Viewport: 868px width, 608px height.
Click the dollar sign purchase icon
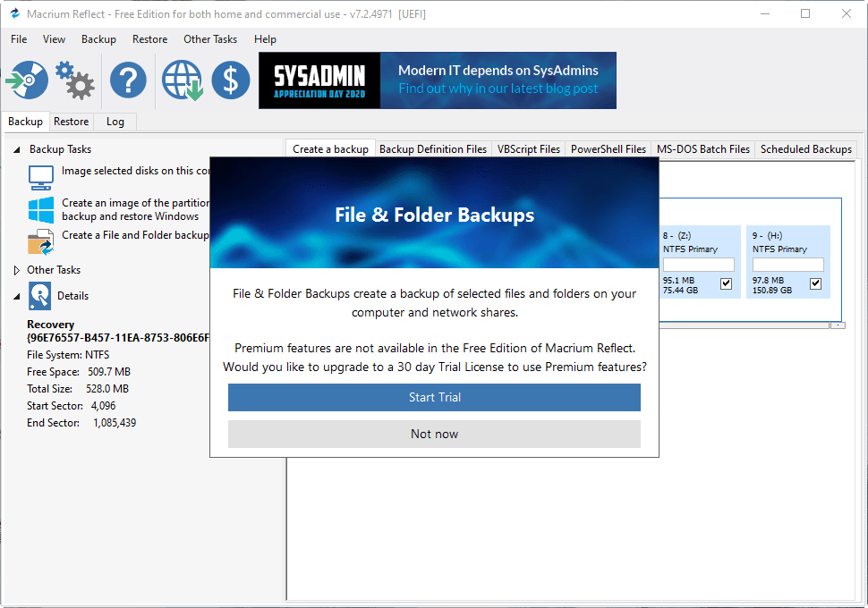pos(230,80)
